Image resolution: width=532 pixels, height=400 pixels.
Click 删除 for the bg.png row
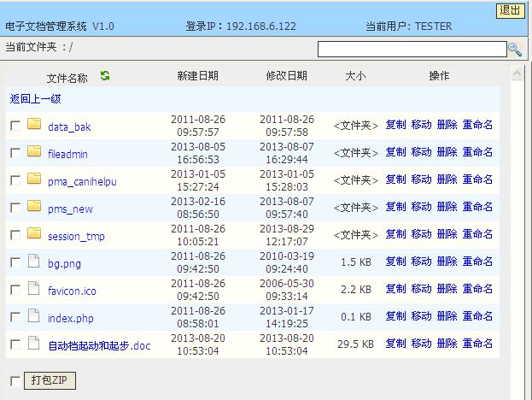pyautogui.click(x=447, y=262)
